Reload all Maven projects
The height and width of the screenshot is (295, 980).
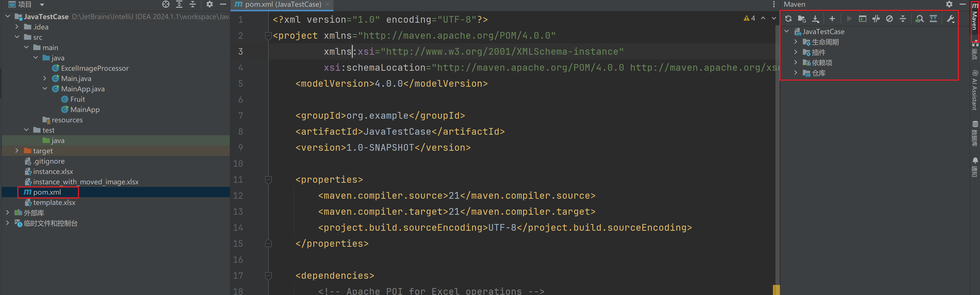pyautogui.click(x=788, y=18)
